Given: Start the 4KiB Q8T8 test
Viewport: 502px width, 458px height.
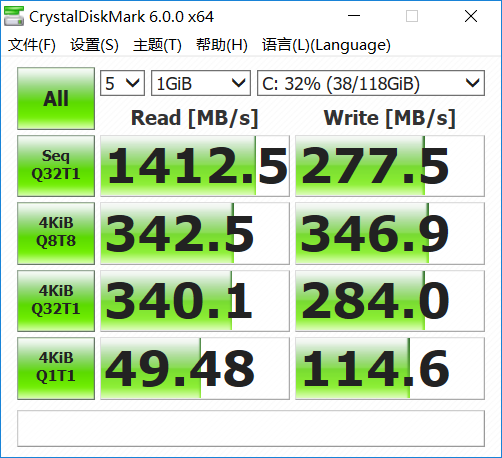Looking at the screenshot, I should [x=56, y=233].
